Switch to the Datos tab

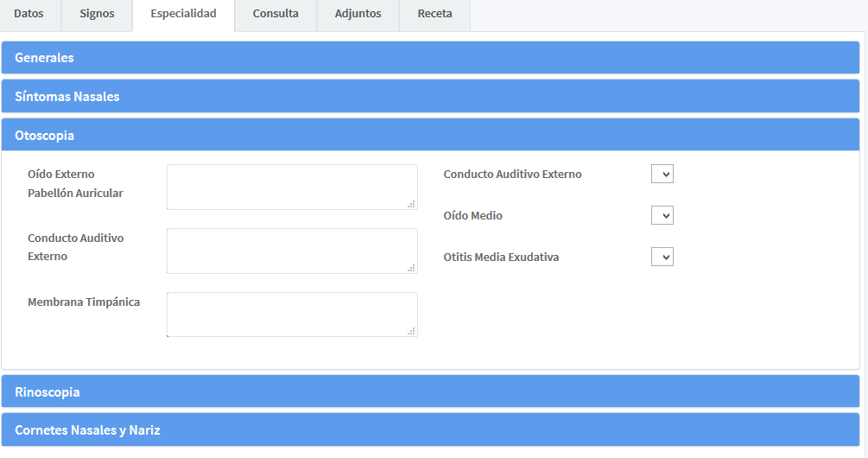(x=29, y=14)
